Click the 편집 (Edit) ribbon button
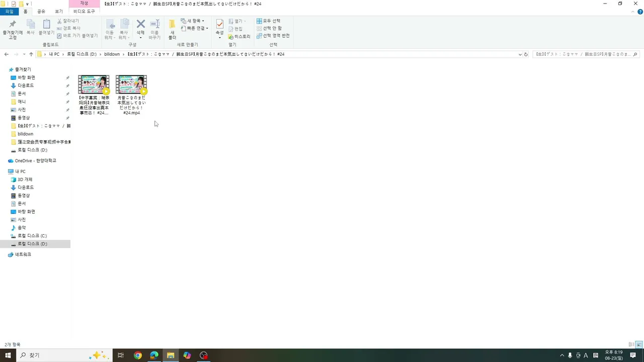 (235, 29)
